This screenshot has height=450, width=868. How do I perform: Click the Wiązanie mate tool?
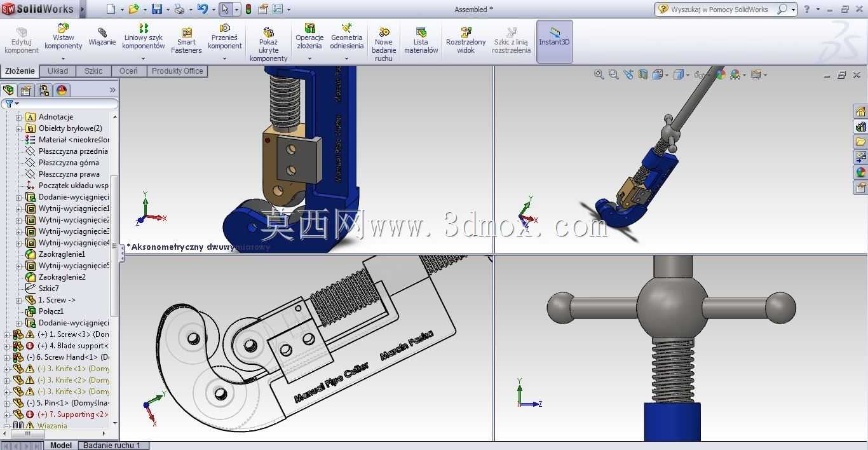(x=102, y=37)
